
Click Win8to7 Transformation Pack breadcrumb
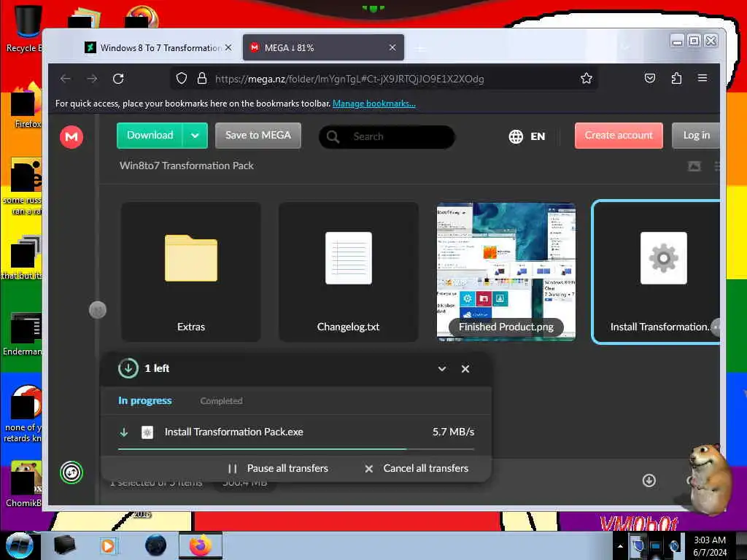tap(186, 166)
